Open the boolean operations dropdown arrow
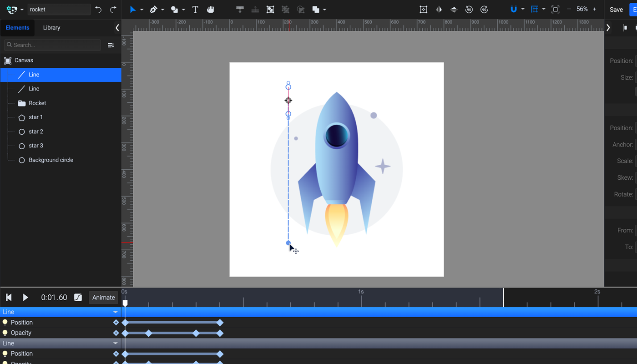 (324, 10)
